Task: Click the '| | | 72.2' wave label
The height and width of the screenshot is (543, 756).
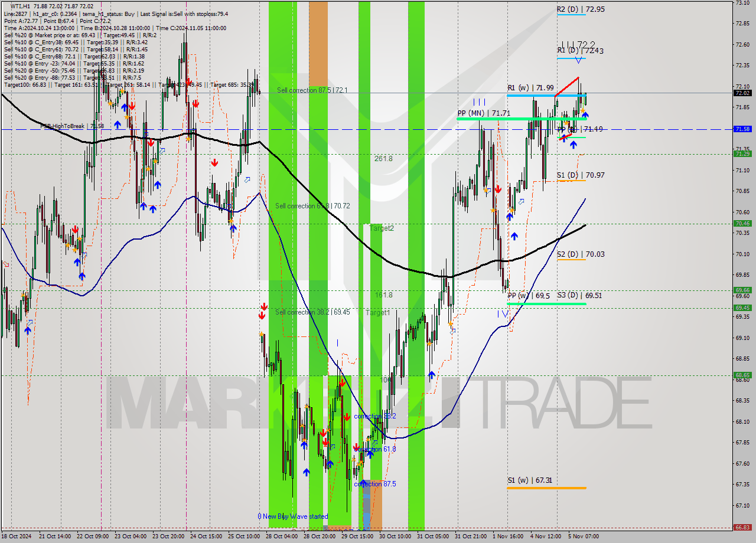Action: pyautogui.click(x=578, y=44)
